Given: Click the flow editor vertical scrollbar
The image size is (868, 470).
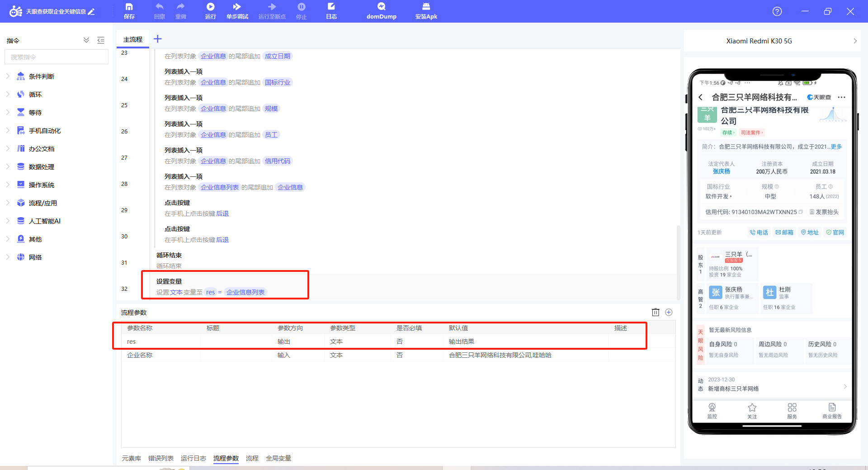Looking at the screenshot, I should pos(678,262).
